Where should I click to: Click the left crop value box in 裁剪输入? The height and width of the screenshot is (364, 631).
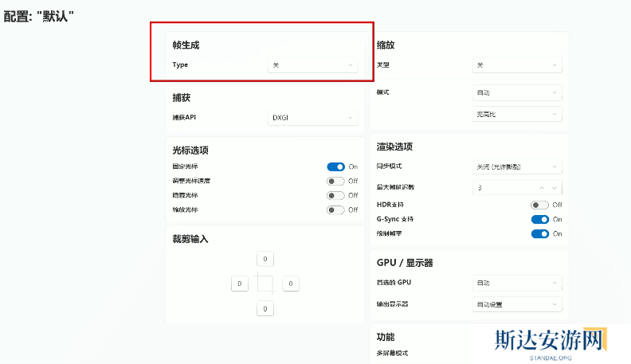pos(240,284)
